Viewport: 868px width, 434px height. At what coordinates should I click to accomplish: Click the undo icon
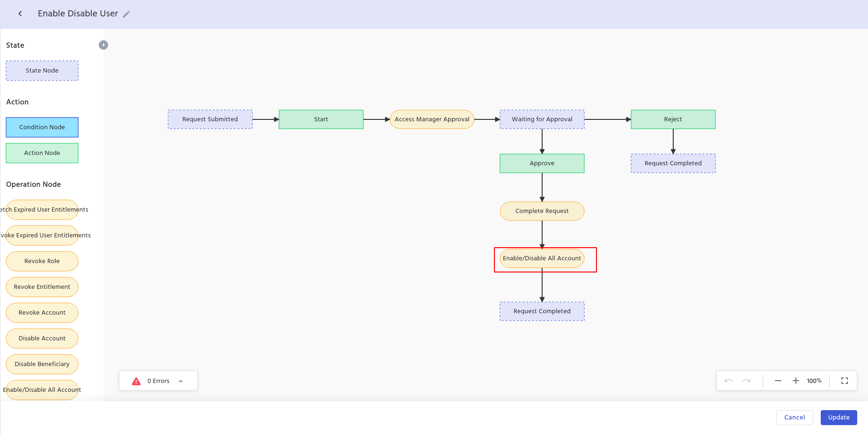point(728,381)
